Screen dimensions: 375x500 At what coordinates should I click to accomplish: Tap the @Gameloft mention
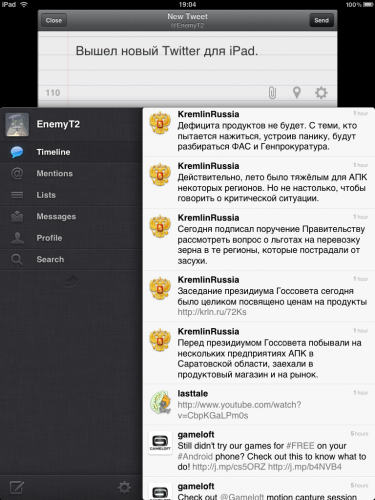[x=242, y=497]
